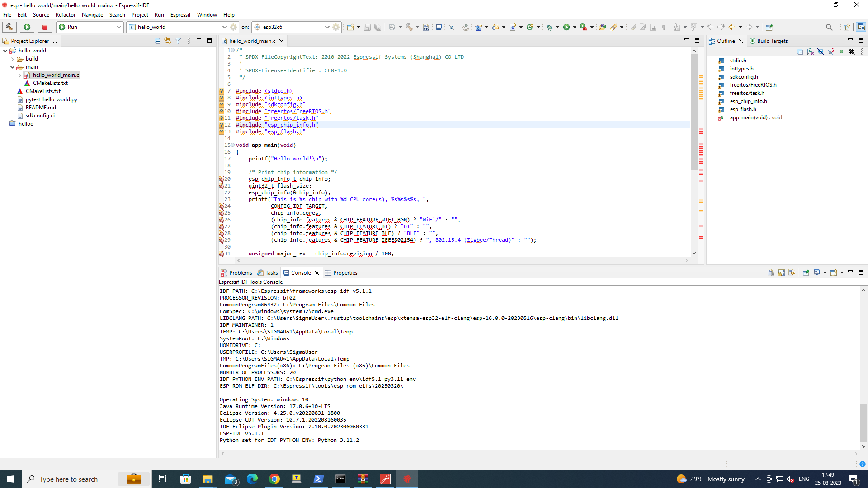Toggle Hide Fields in Outline
This screenshot has height=488, width=868.
821,52
